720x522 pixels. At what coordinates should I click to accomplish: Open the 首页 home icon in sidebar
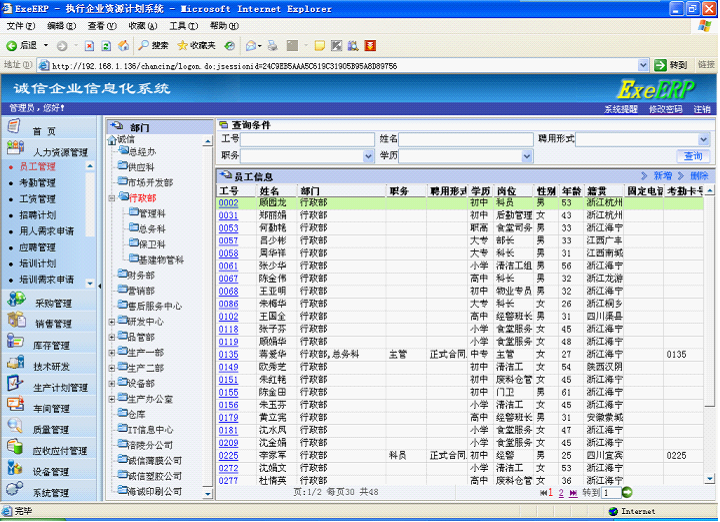(14, 126)
